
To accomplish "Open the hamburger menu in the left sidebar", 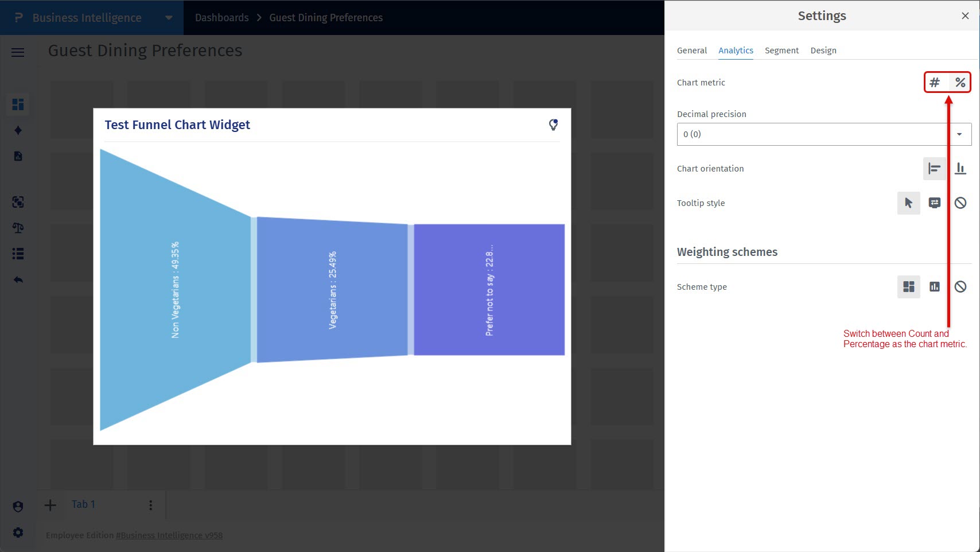I will click(18, 53).
